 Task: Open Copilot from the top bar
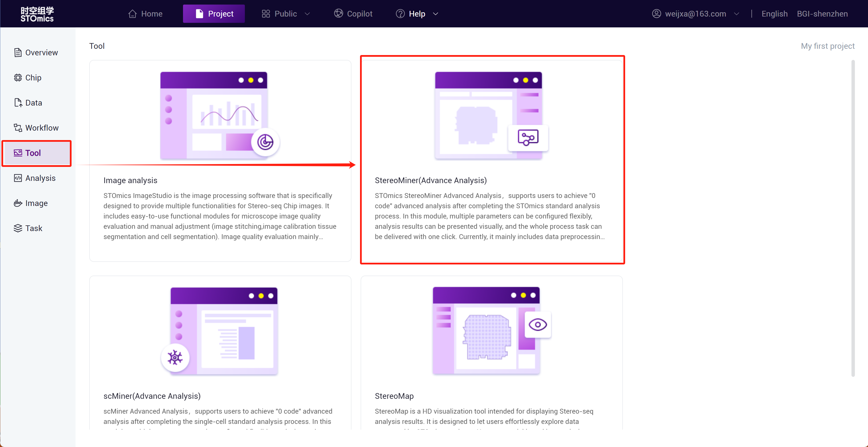pyautogui.click(x=353, y=14)
